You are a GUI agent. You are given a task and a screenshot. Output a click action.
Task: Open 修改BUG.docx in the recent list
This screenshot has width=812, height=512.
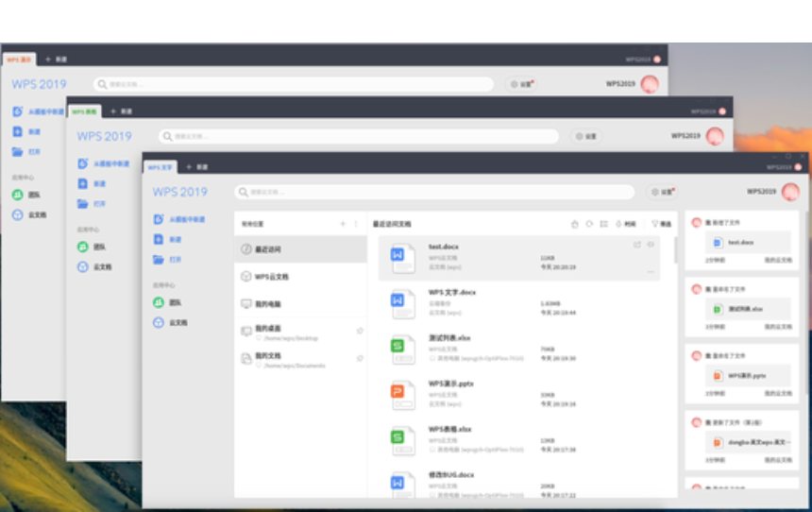pyautogui.click(x=519, y=485)
